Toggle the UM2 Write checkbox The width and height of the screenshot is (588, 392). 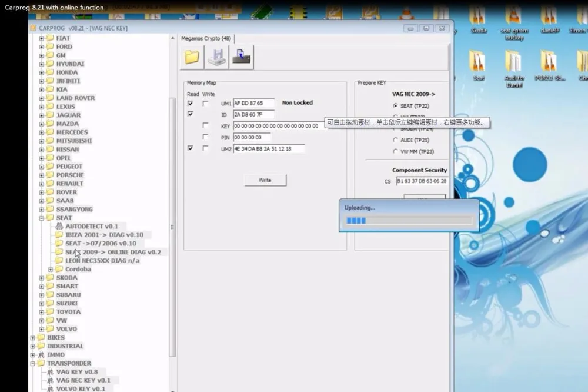(205, 148)
